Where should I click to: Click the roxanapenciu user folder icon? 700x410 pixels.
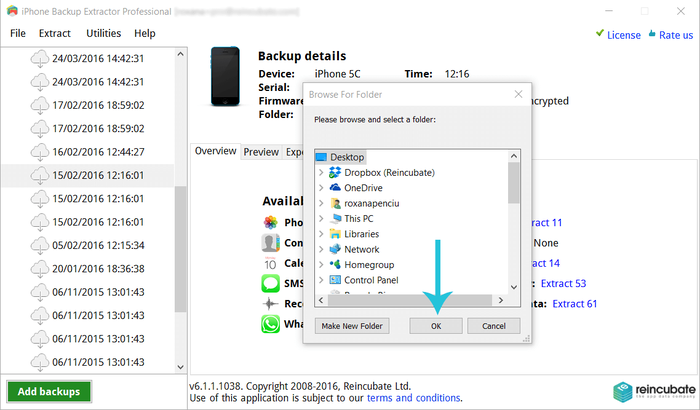pyautogui.click(x=335, y=203)
